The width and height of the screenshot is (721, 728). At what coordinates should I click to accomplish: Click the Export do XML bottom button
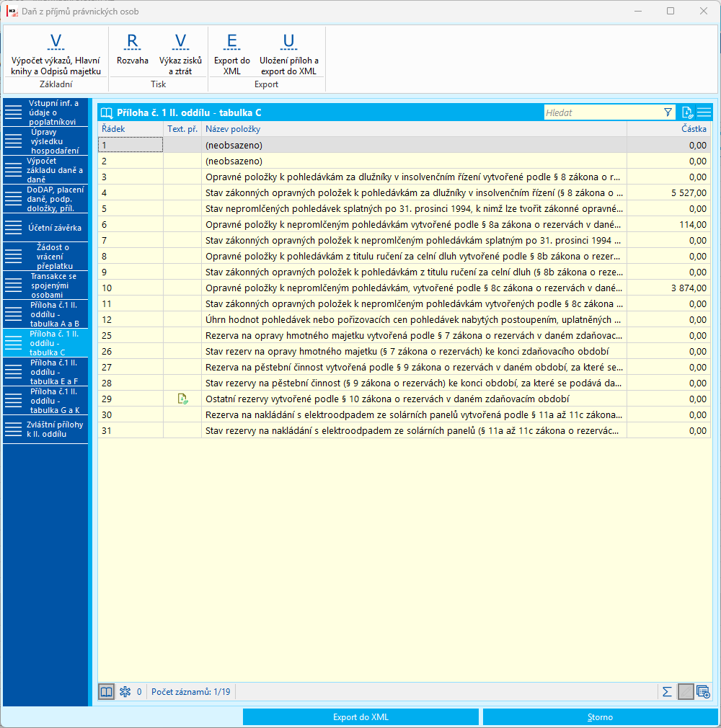(360, 717)
